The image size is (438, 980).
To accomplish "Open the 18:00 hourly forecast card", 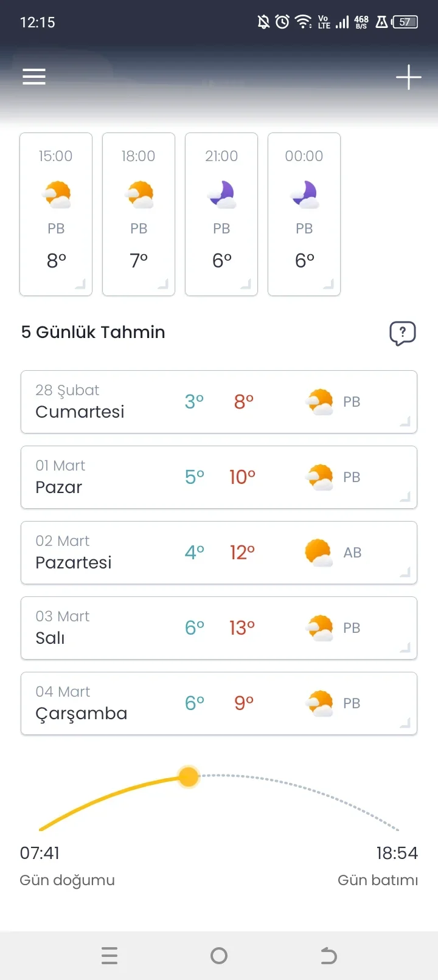I will click(x=139, y=214).
